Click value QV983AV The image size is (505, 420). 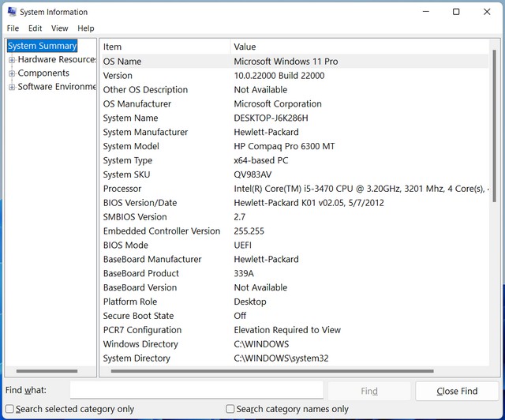pos(252,174)
